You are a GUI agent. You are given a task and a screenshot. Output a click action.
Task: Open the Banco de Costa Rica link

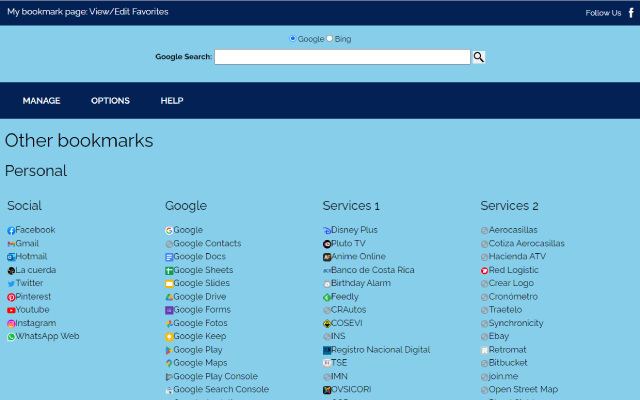tap(373, 270)
